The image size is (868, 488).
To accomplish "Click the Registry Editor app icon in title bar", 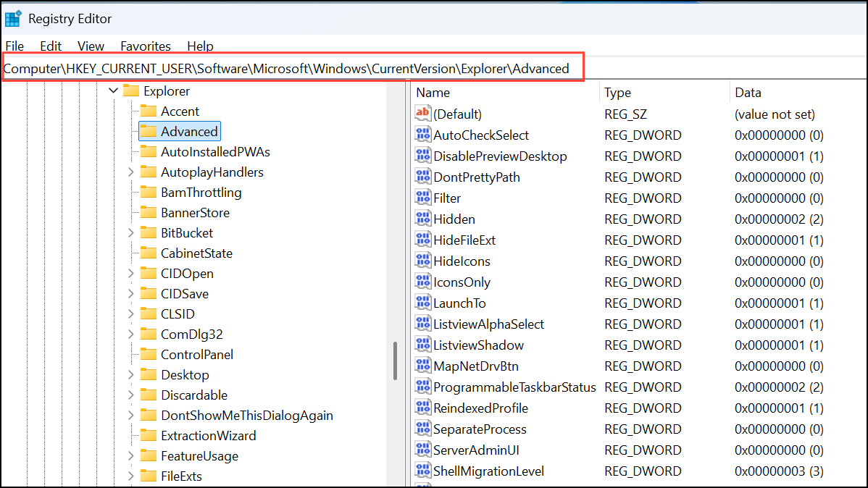I will point(13,18).
